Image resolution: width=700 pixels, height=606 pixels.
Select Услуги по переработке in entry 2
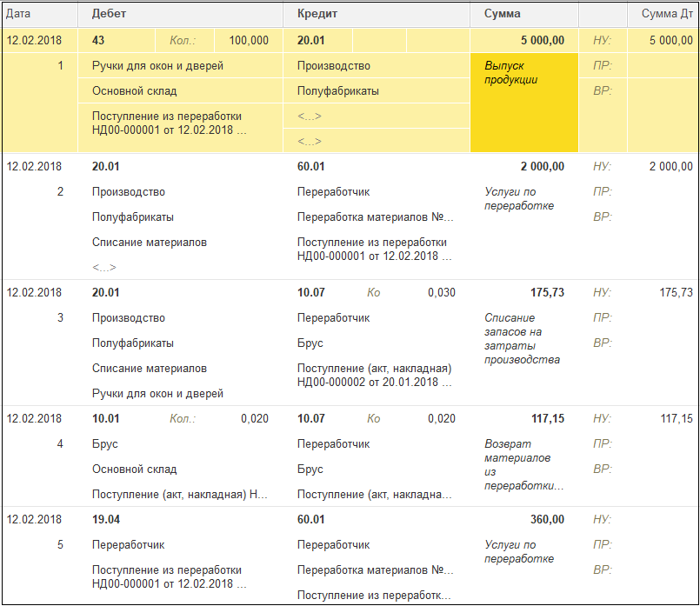tap(519, 198)
